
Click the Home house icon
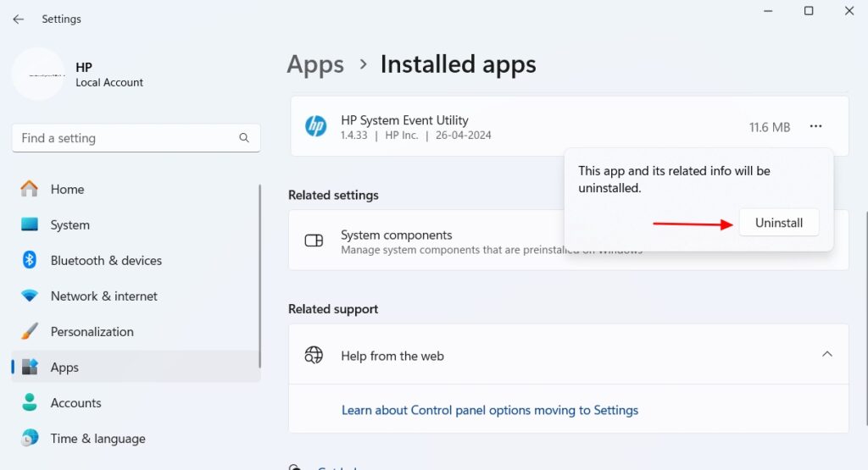click(30, 189)
